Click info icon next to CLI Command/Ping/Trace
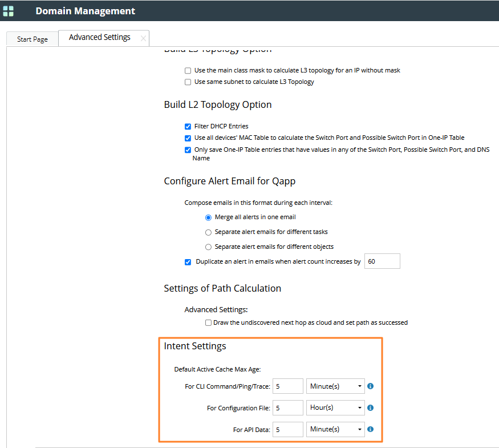The image size is (499, 448). (x=370, y=386)
